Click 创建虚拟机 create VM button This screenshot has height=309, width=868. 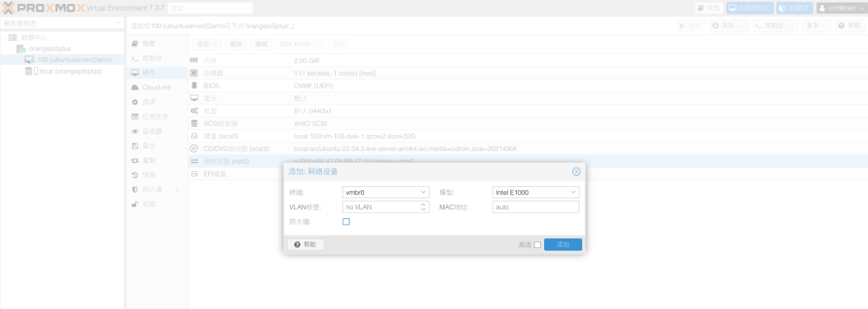click(x=750, y=8)
